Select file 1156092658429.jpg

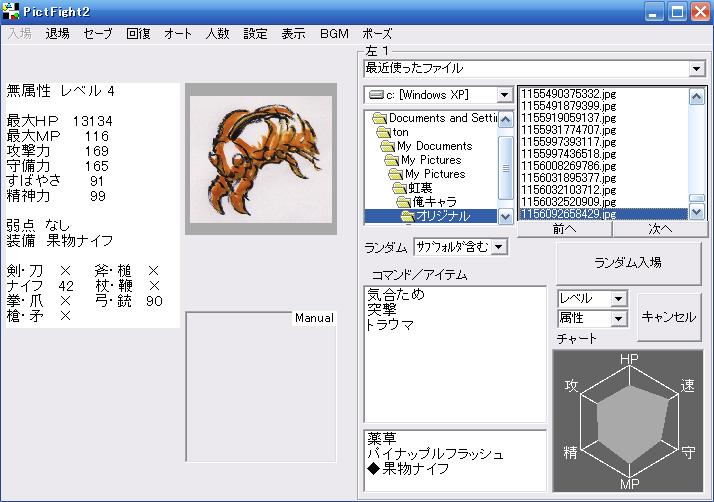click(603, 214)
